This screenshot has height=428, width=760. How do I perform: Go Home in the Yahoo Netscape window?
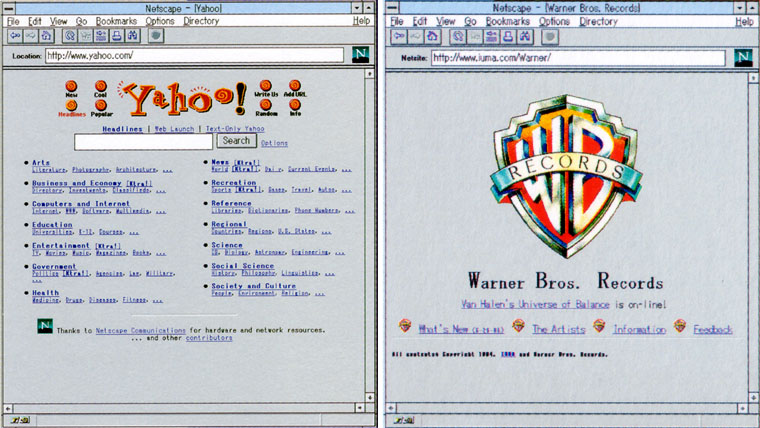tap(46, 36)
